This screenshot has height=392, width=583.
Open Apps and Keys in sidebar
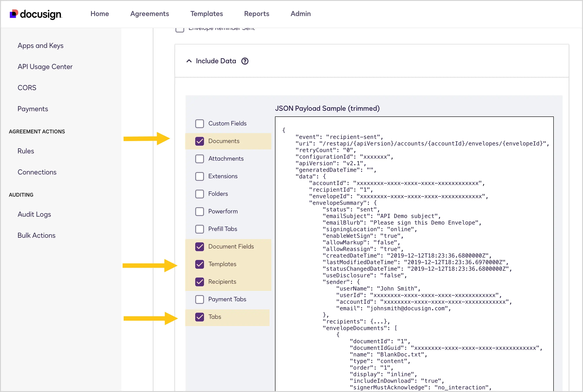[40, 45]
